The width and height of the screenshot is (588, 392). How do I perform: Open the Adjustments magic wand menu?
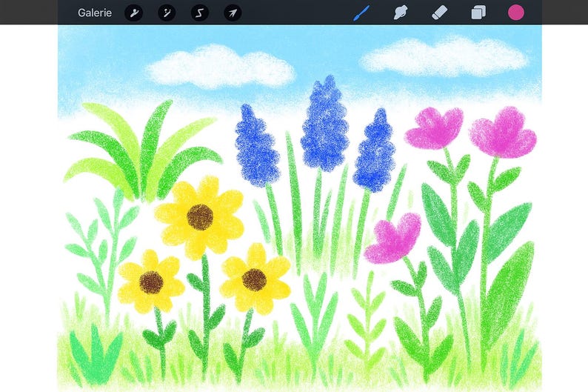[167, 13]
